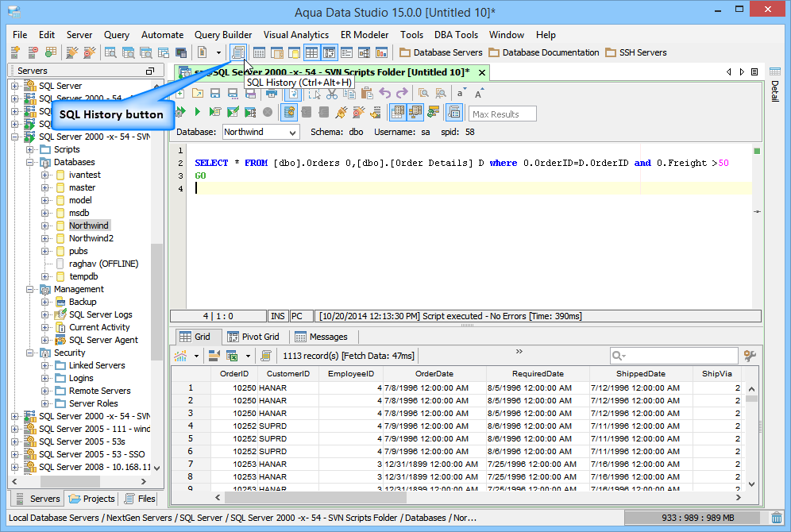This screenshot has height=532, width=791.
Task: Open the ER Modeler menu
Action: tap(365, 35)
